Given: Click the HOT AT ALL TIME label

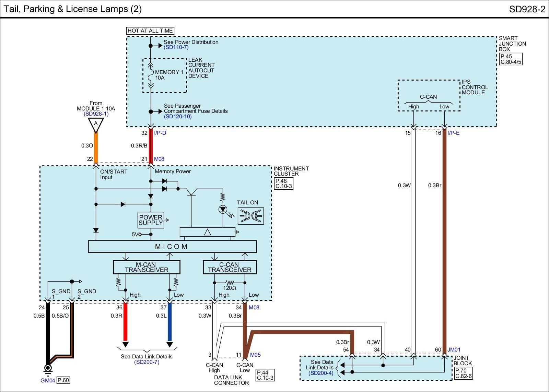Looking at the screenshot, I should 150,31.
